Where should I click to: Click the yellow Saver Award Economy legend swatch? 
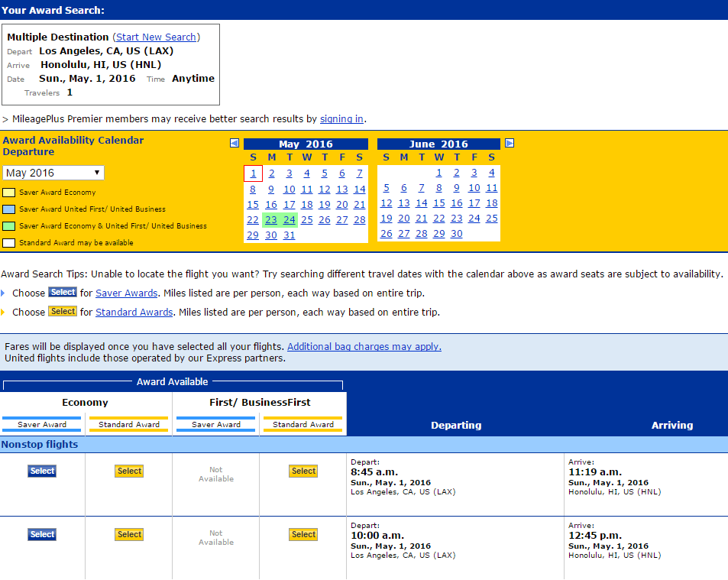(x=9, y=193)
